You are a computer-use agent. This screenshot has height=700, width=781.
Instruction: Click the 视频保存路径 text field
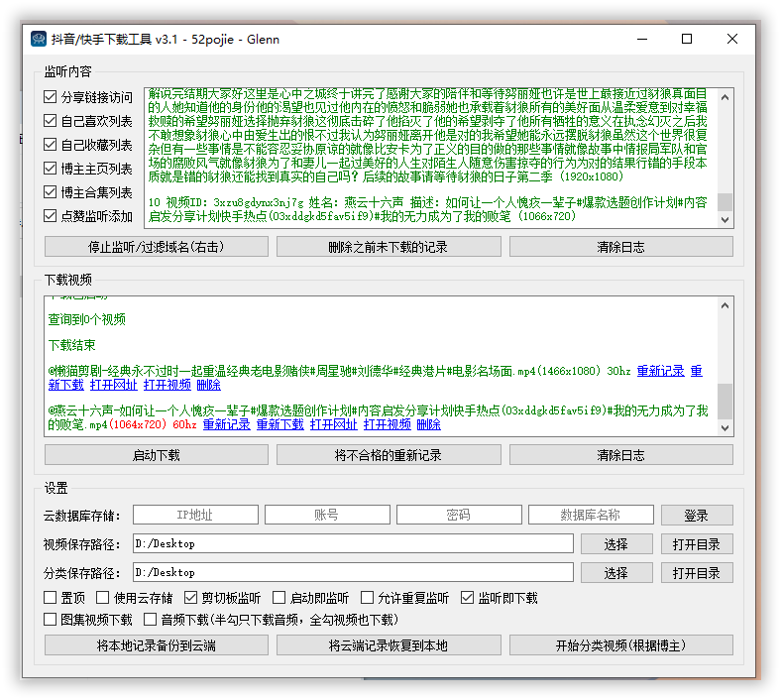(353, 543)
